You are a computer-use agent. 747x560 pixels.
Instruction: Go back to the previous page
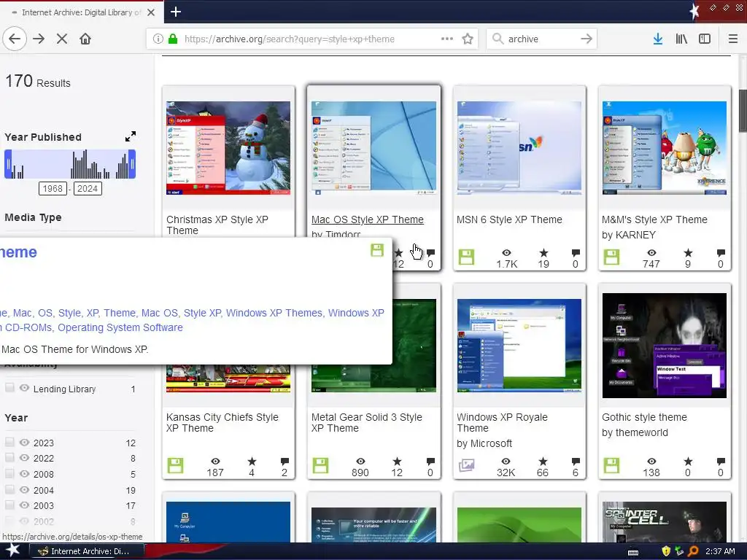pyautogui.click(x=15, y=39)
